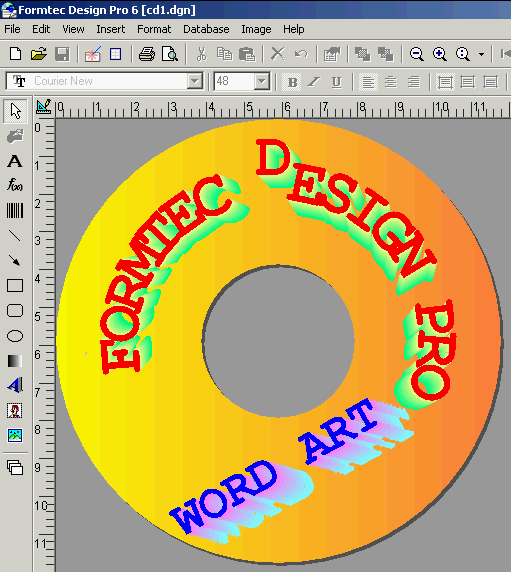Click the ruler origin corner icon
The image size is (511, 572).
click(x=44, y=107)
